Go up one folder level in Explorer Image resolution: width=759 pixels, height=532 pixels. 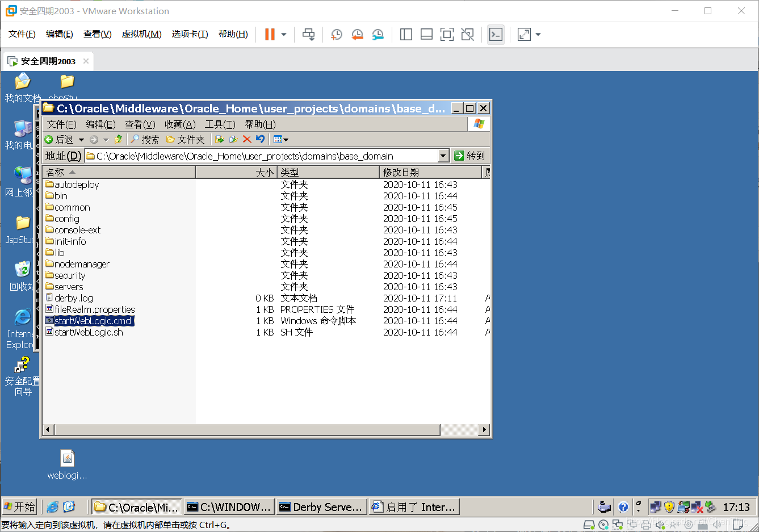(118, 139)
